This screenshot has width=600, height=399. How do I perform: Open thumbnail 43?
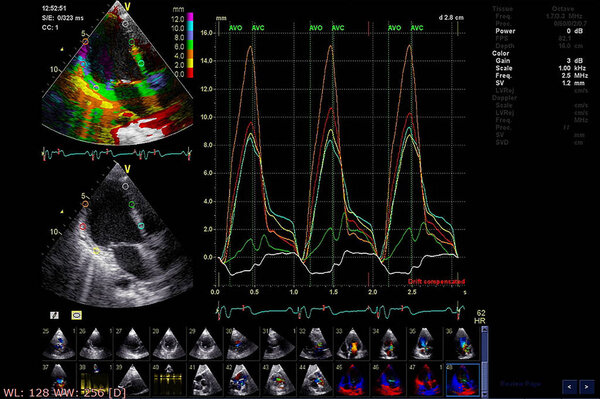click(279, 379)
